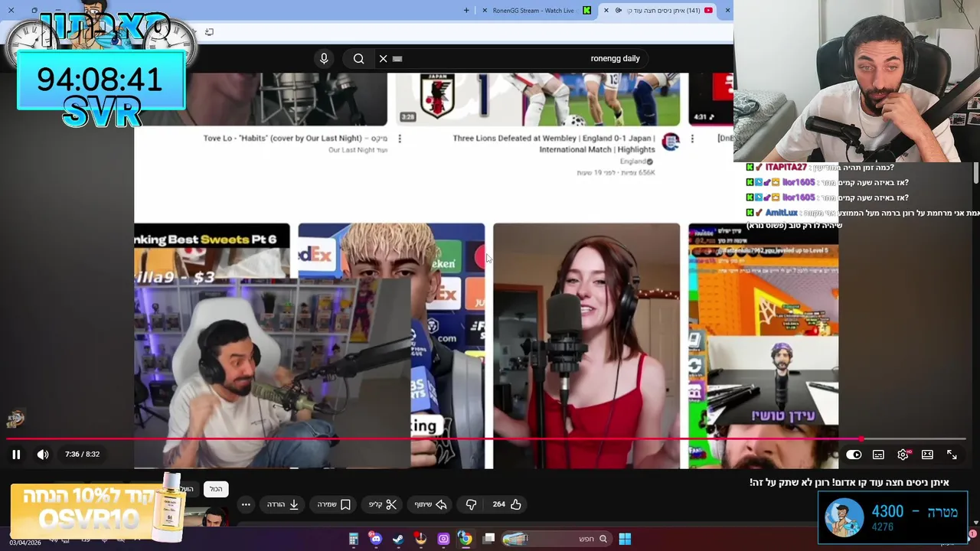Clear the search box with the X
Viewport: 980px width, 551px height.
pos(383,58)
